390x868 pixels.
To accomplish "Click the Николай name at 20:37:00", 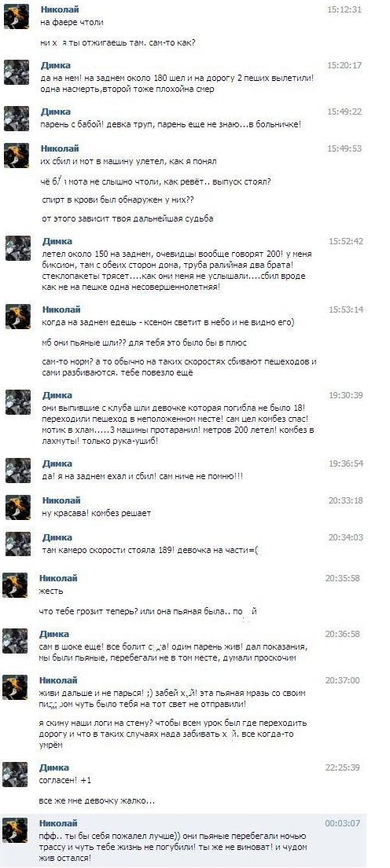I will pos(57,679).
